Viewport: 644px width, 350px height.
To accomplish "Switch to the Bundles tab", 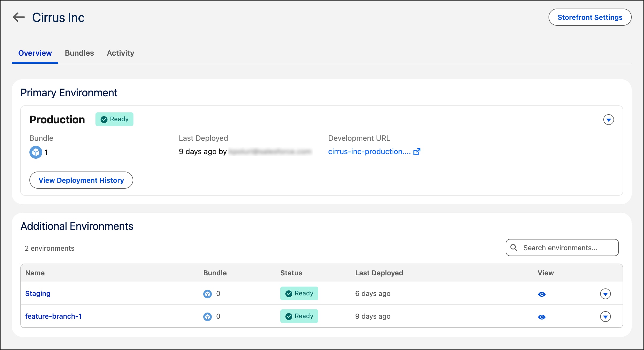I will click(x=79, y=53).
